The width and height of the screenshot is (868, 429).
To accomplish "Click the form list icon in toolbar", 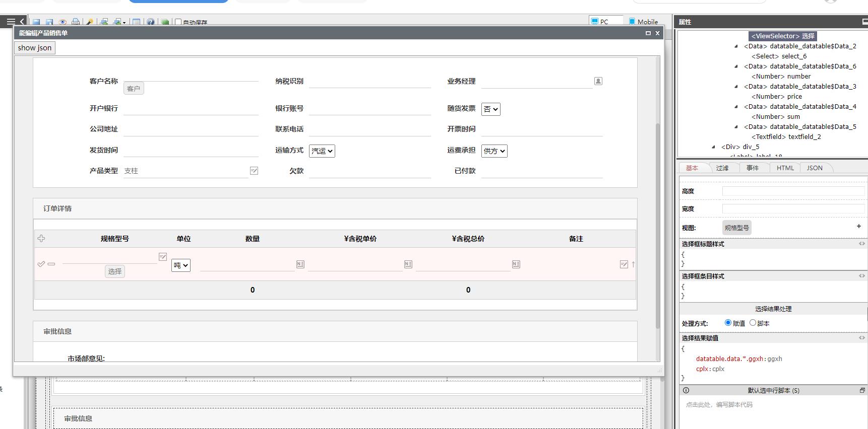I will click(x=136, y=22).
